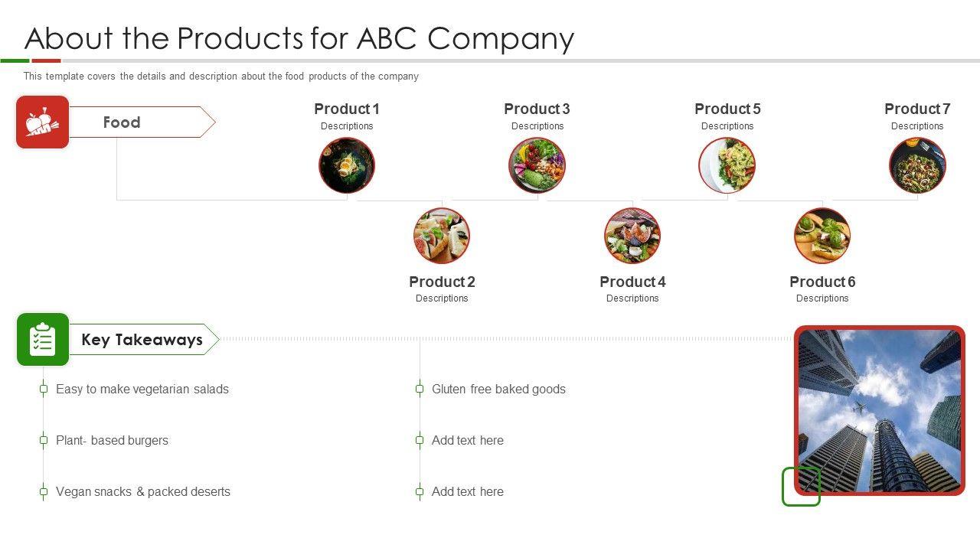The image size is (980, 551).
Task: Select the Product 6 sandwich image
Action: click(822, 236)
